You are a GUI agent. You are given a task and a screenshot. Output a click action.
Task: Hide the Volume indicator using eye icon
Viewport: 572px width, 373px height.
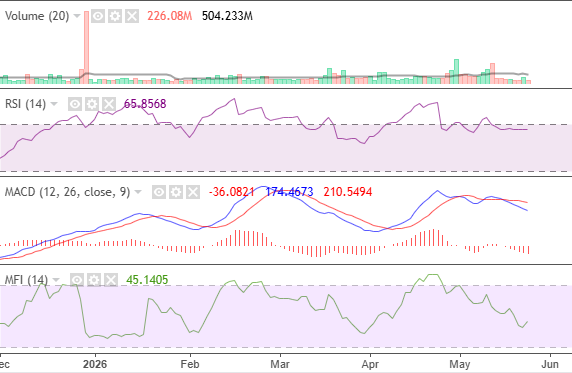click(x=98, y=16)
